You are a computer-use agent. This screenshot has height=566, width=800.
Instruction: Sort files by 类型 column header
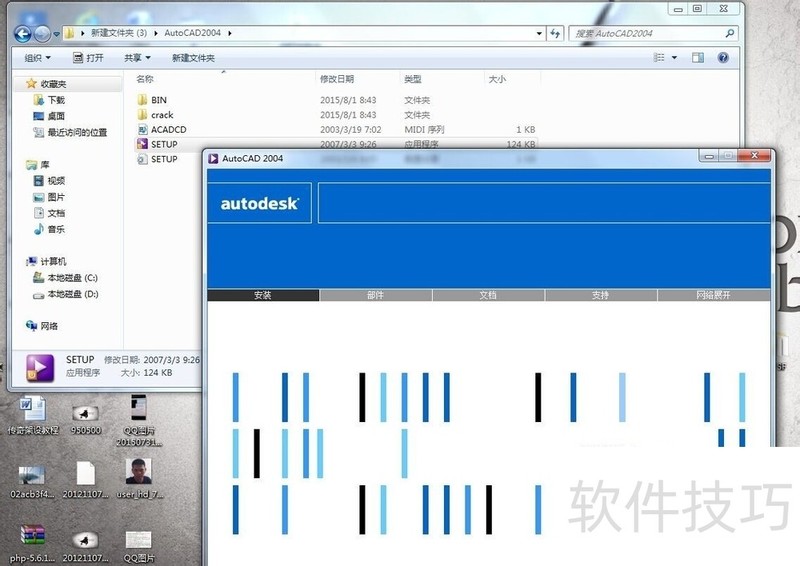click(x=413, y=79)
